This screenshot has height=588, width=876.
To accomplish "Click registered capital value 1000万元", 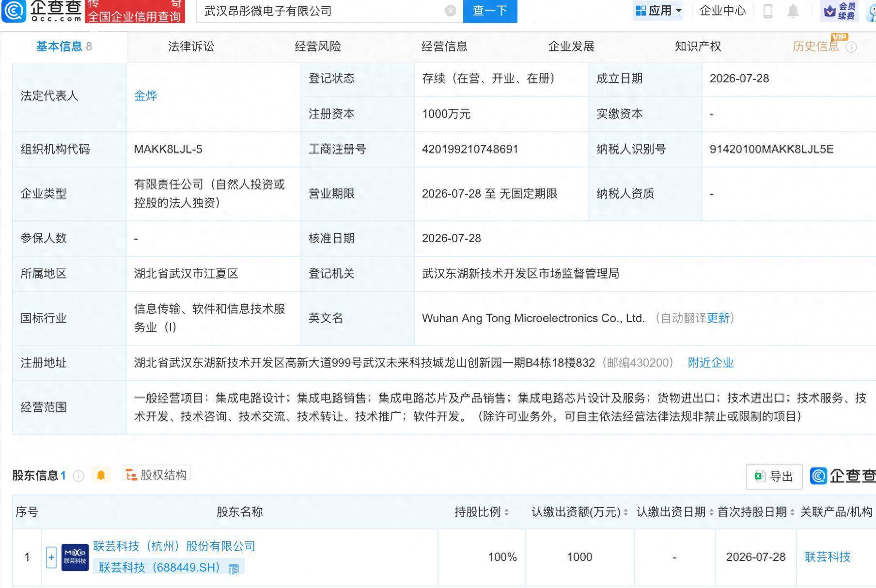I will [x=446, y=114].
